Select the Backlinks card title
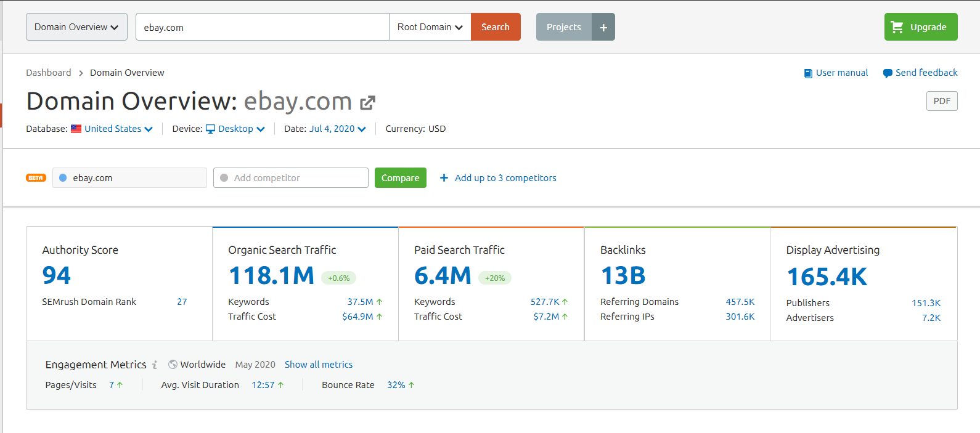The width and height of the screenshot is (980, 433). pos(623,250)
